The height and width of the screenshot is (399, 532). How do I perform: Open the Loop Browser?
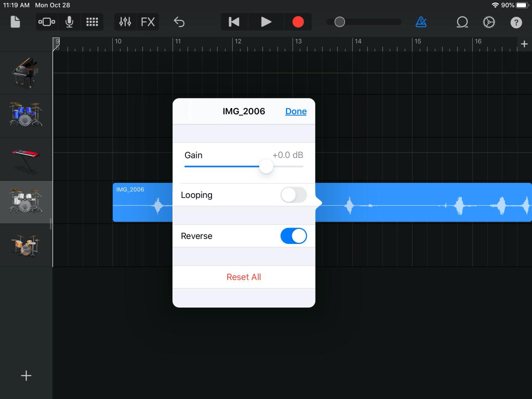coord(462,22)
